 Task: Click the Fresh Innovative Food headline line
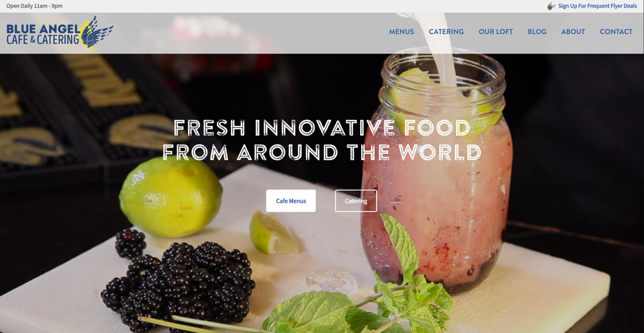tap(322, 128)
